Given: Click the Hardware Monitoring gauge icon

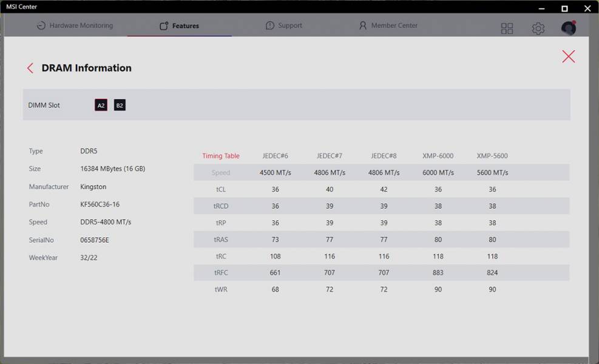Looking at the screenshot, I should [x=41, y=25].
